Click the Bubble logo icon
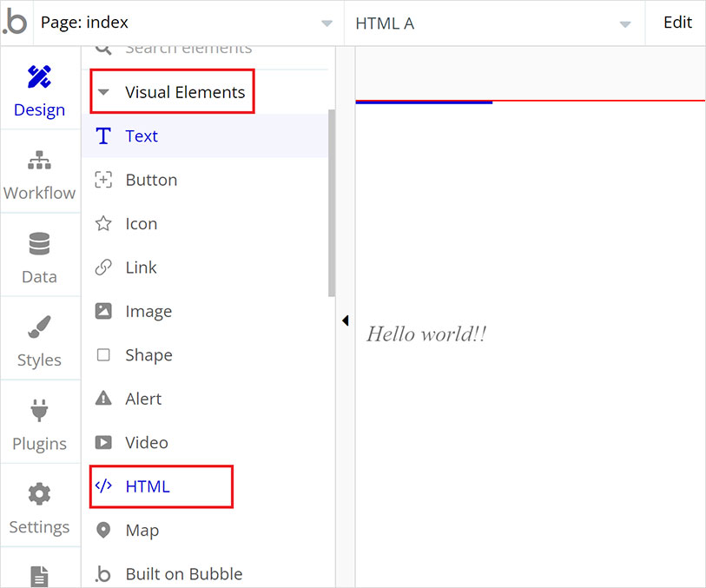The width and height of the screenshot is (706, 588). [15, 22]
